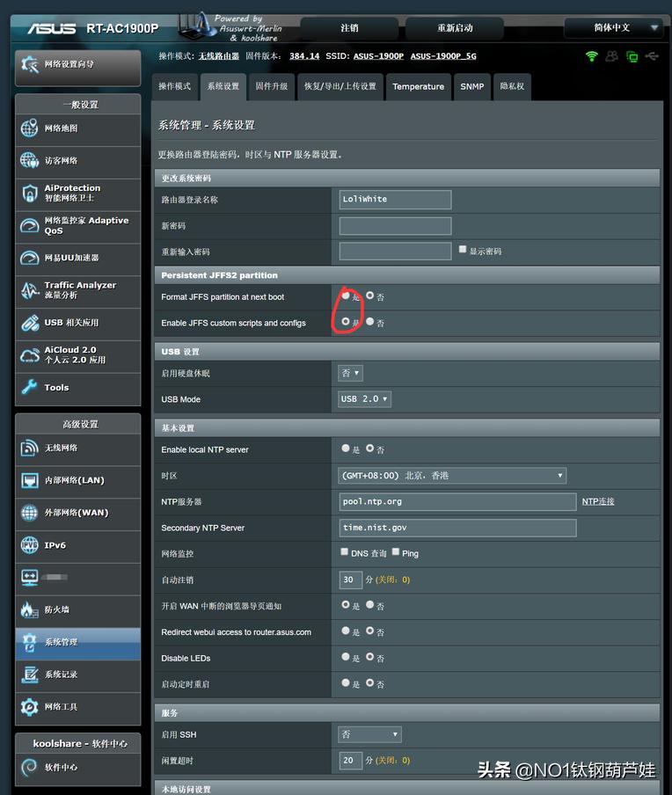
Task: Click the green WiFi status icon
Action: point(591,56)
